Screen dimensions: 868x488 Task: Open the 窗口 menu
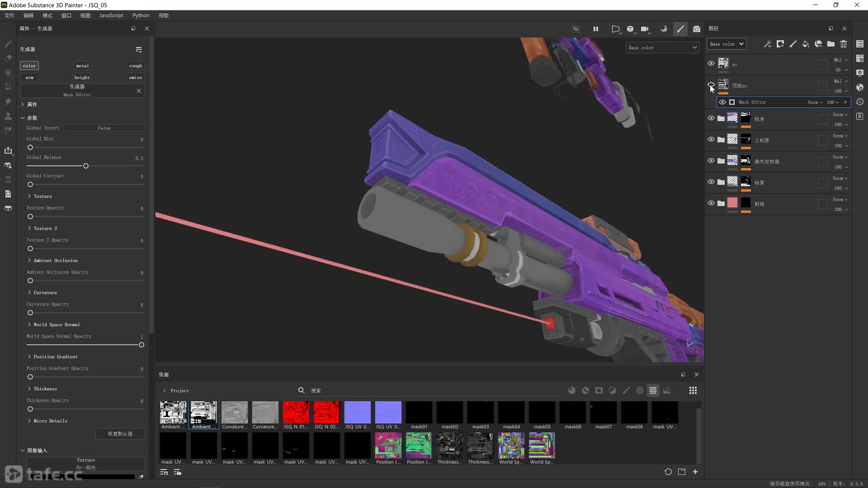click(66, 15)
